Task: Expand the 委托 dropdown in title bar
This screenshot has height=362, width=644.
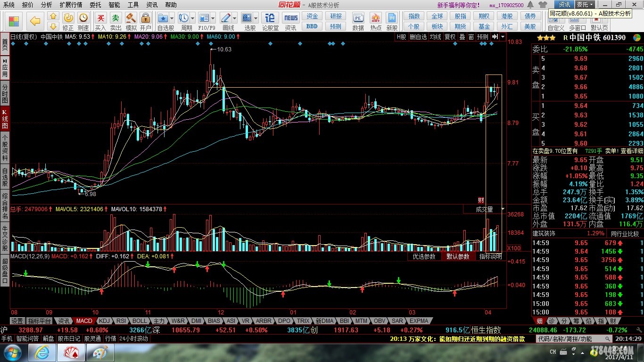Action: click(x=585, y=5)
